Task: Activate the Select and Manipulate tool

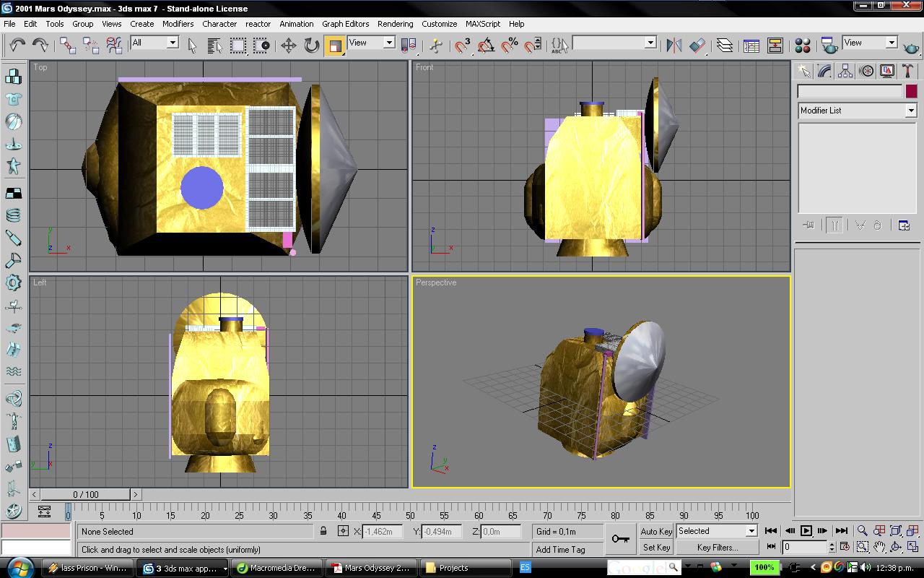Action: 436,46
